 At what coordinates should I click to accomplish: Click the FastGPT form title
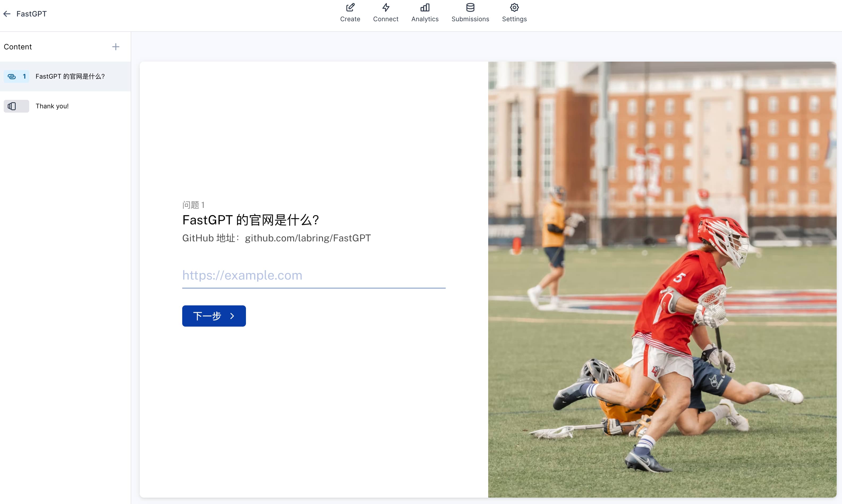(32, 14)
